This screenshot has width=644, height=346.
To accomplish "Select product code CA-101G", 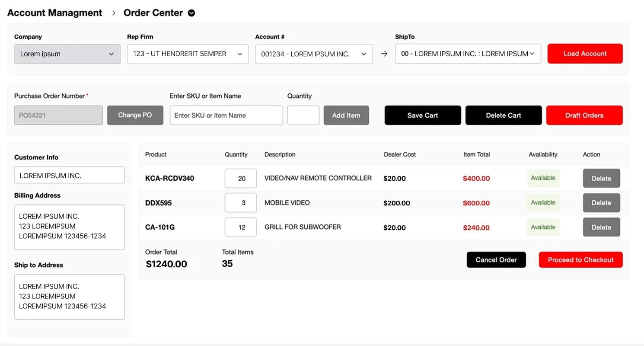I will (x=160, y=228).
